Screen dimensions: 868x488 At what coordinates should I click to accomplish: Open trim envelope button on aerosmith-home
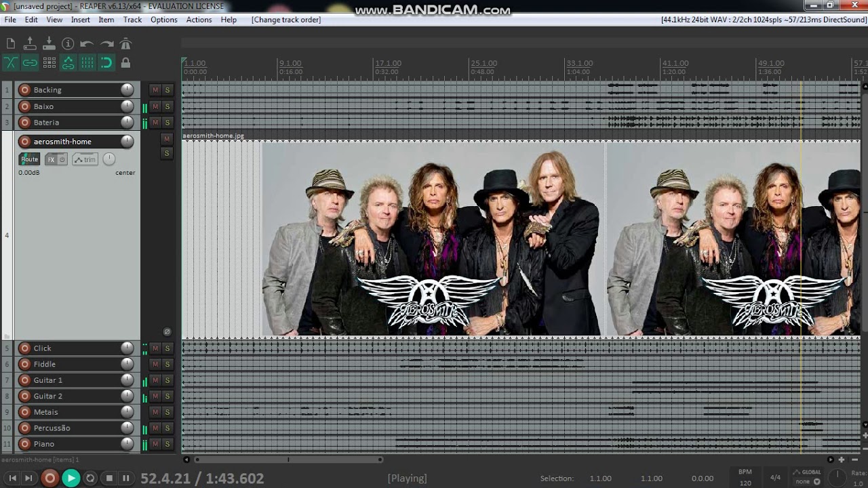click(x=85, y=159)
